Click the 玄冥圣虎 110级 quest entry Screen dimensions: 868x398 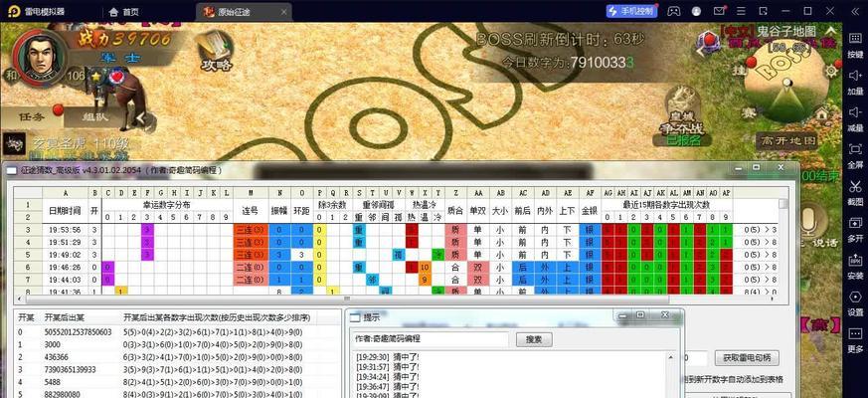tap(81, 141)
